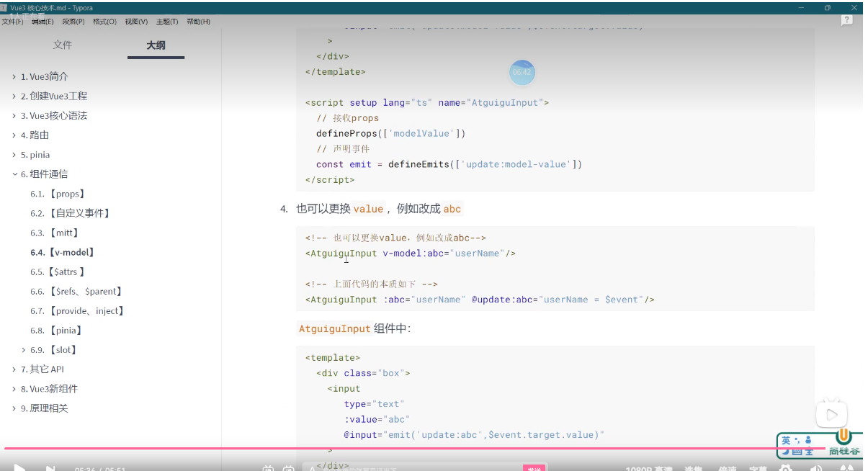This screenshot has height=471, width=868.
Task: Switch to the 文件 sidebar tab
Action: (x=63, y=45)
